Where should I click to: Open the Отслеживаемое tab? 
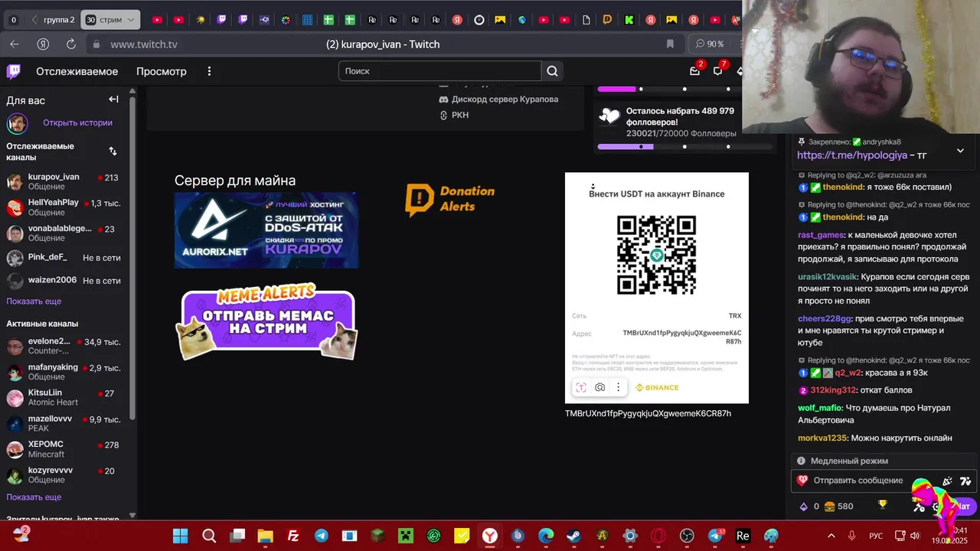tap(77, 71)
